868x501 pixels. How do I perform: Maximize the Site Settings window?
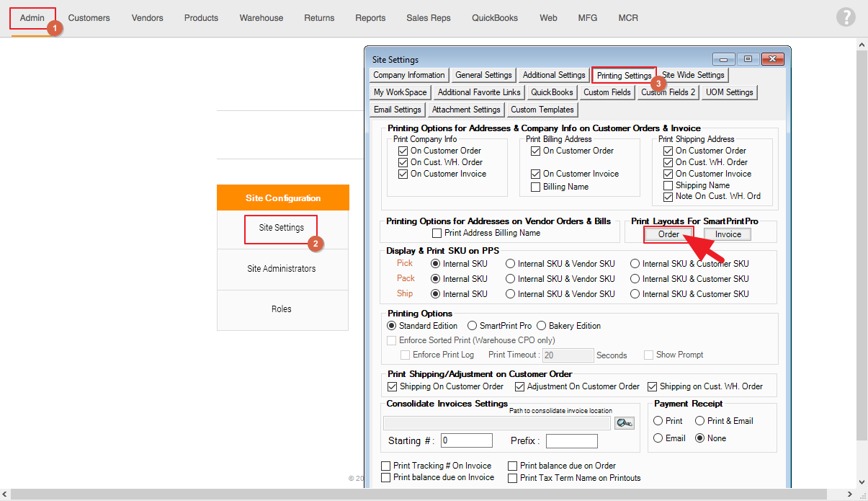748,59
